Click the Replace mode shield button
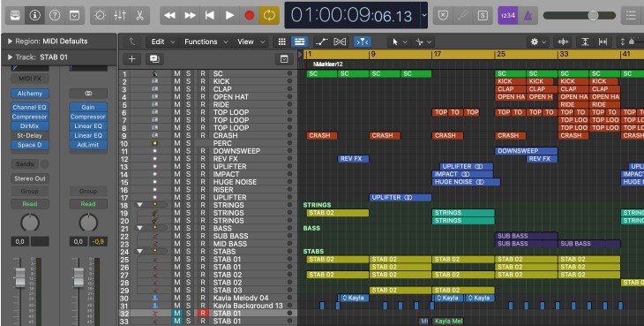This screenshot has width=644, height=326. click(x=443, y=16)
